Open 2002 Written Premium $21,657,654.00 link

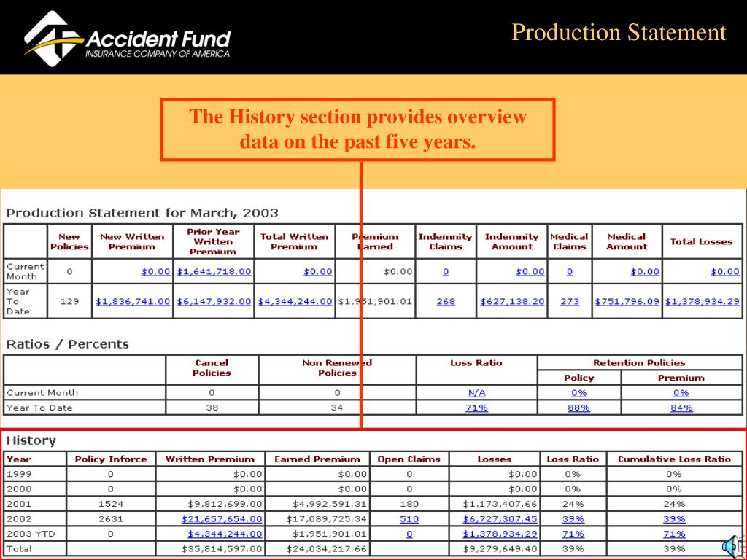pyautogui.click(x=222, y=519)
